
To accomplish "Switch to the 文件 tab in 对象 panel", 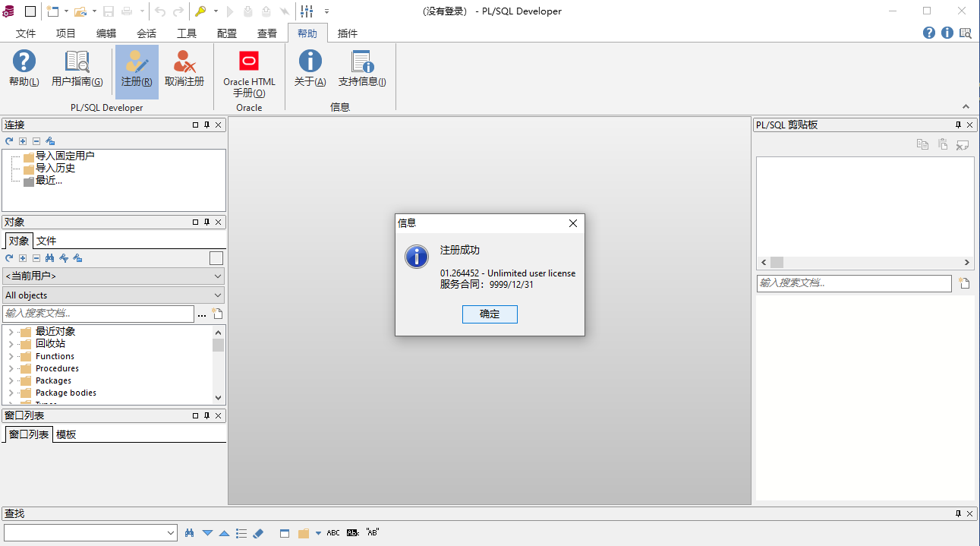I will coord(46,241).
